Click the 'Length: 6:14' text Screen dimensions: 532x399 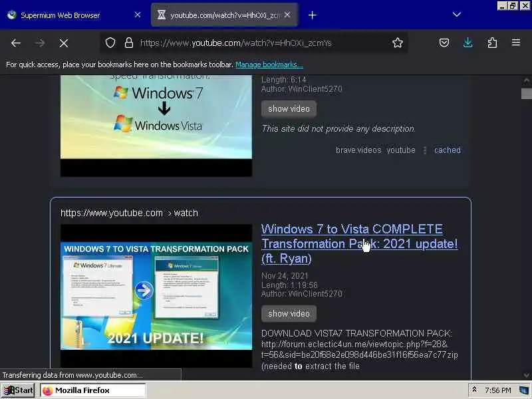click(284, 80)
